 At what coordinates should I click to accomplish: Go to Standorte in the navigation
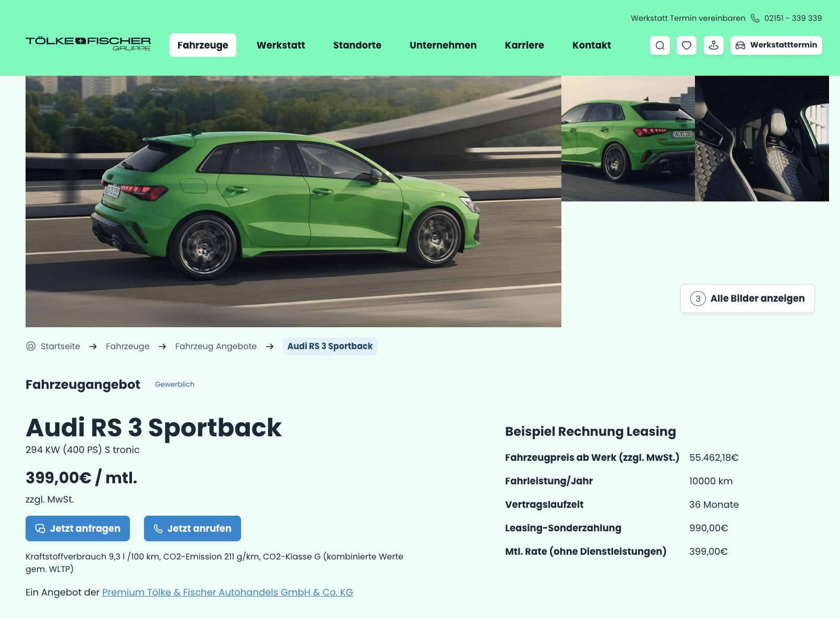click(x=357, y=45)
